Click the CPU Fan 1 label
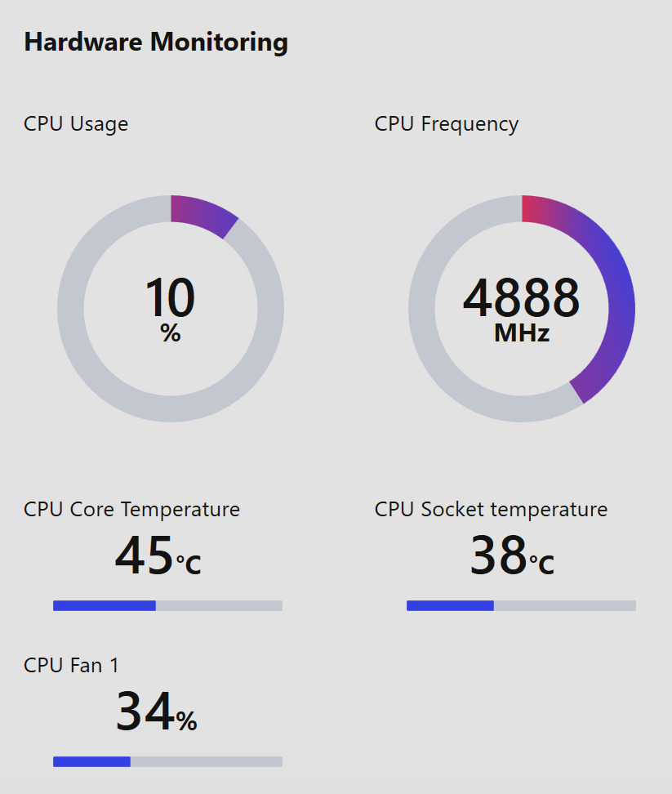The width and height of the screenshot is (672, 794). (71, 666)
